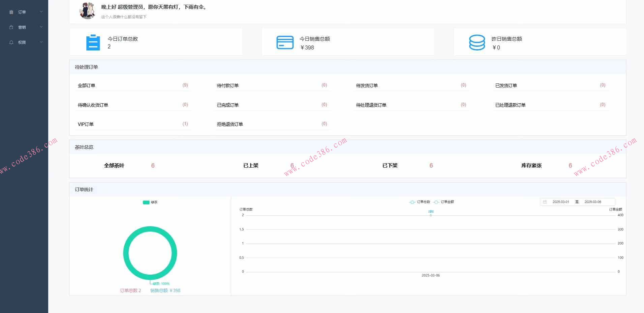Image resolution: width=644 pixels, height=313 pixels.
Task: Click the bank card icon on 今日销售总额 card
Action: 285,42
